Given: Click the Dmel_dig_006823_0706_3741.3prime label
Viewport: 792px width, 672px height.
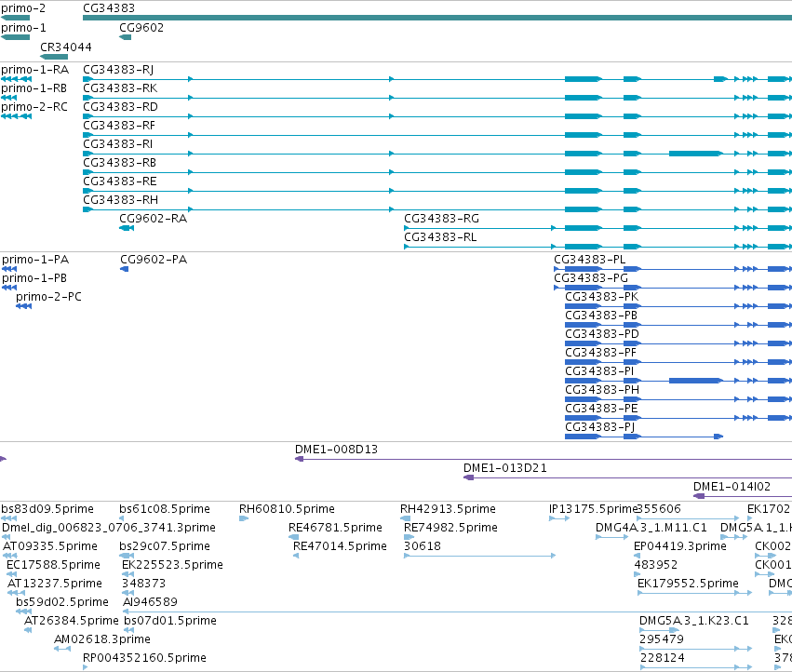Looking at the screenshot, I should (x=109, y=528).
